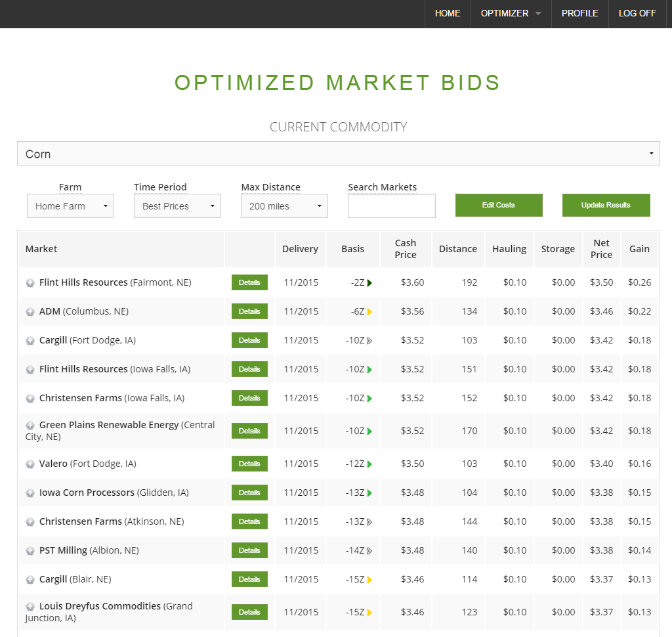This screenshot has width=672, height=637.
Task: Open the Time Period dropdown showing Best Prices
Action: (x=177, y=206)
